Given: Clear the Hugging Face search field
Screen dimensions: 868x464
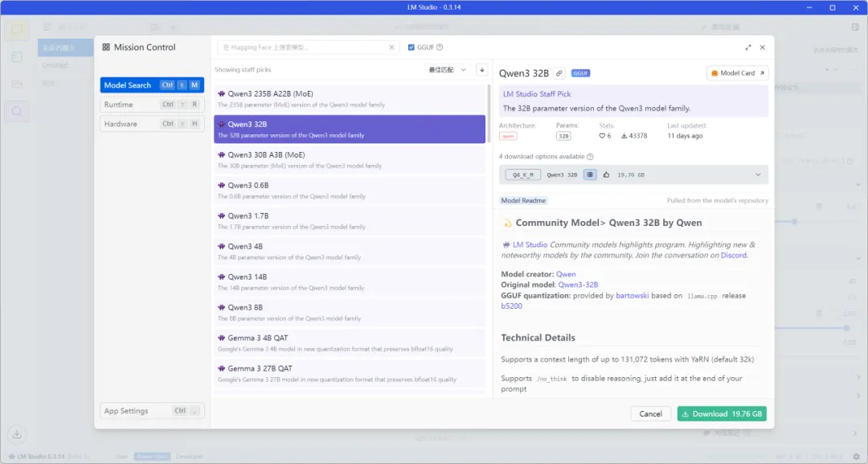Looking at the screenshot, I should coord(391,47).
